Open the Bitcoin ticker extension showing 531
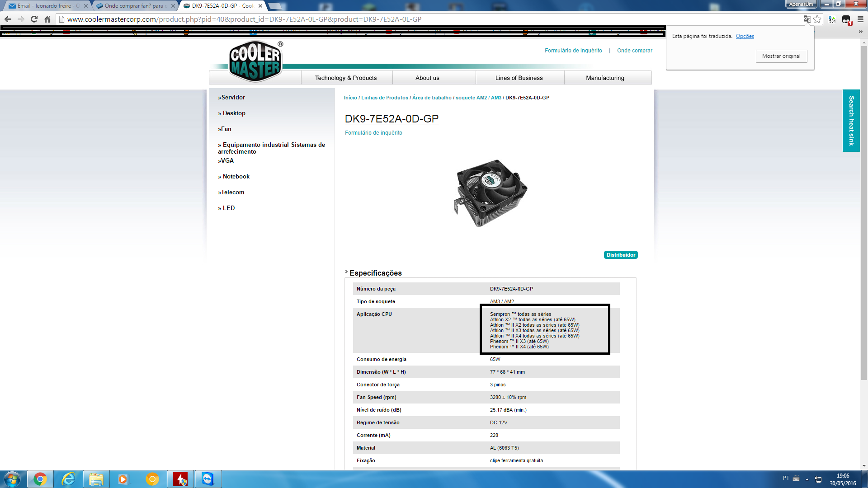868x488 pixels. [x=832, y=19]
